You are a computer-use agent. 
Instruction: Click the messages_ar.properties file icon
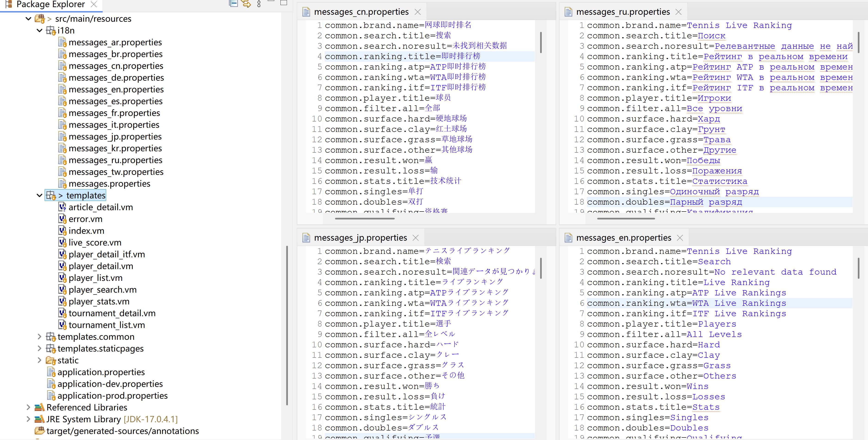(x=62, y=42)
